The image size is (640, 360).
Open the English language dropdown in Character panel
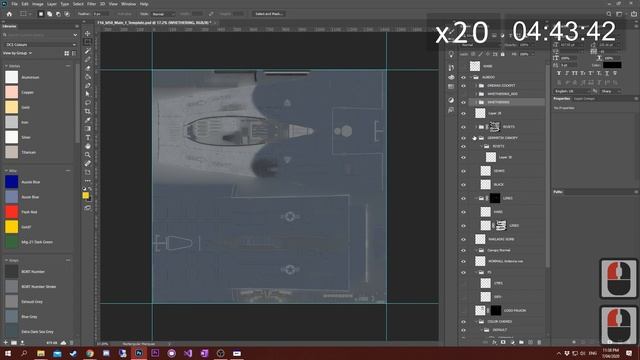[572, 91]
